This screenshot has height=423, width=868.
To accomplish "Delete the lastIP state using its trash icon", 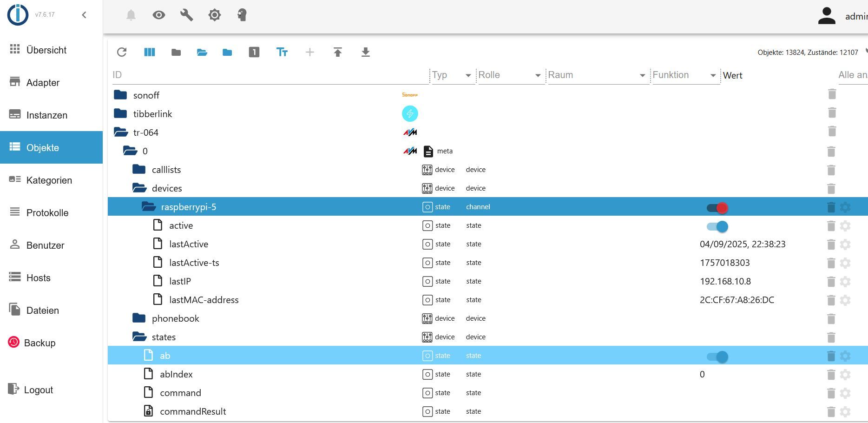I will [831, 282].
